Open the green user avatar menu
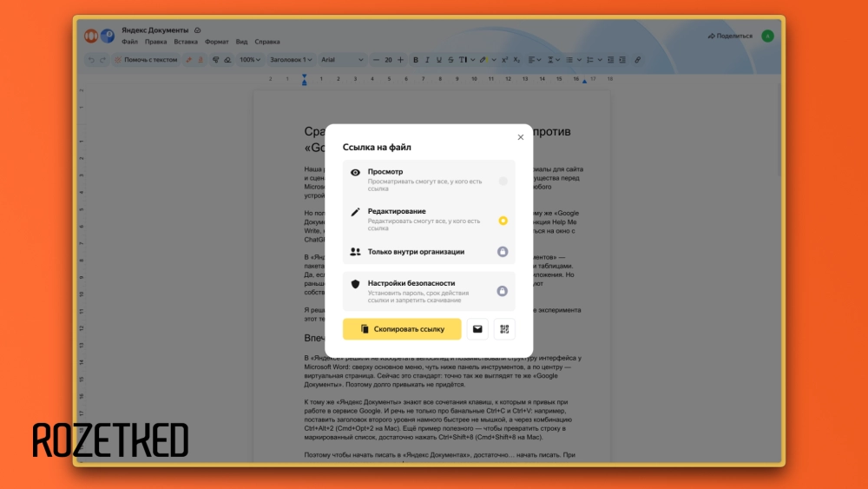The image size is (868, 489). pos(767,36)
